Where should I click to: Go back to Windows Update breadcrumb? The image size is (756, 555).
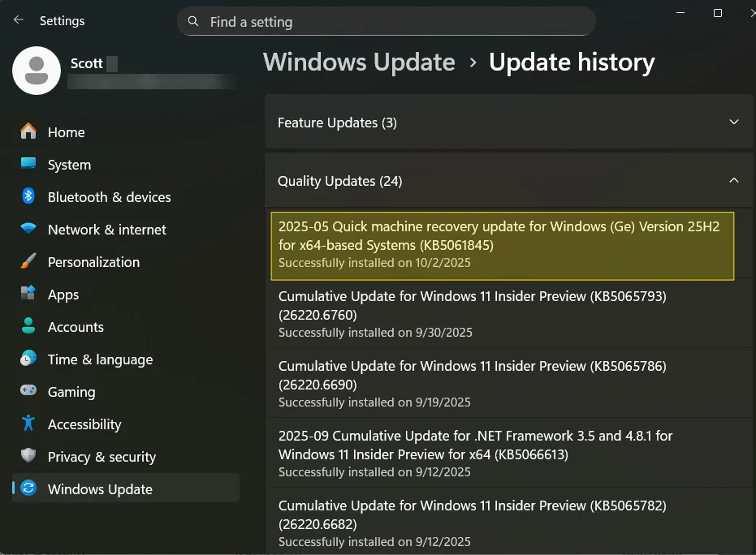tap(359, 62)
